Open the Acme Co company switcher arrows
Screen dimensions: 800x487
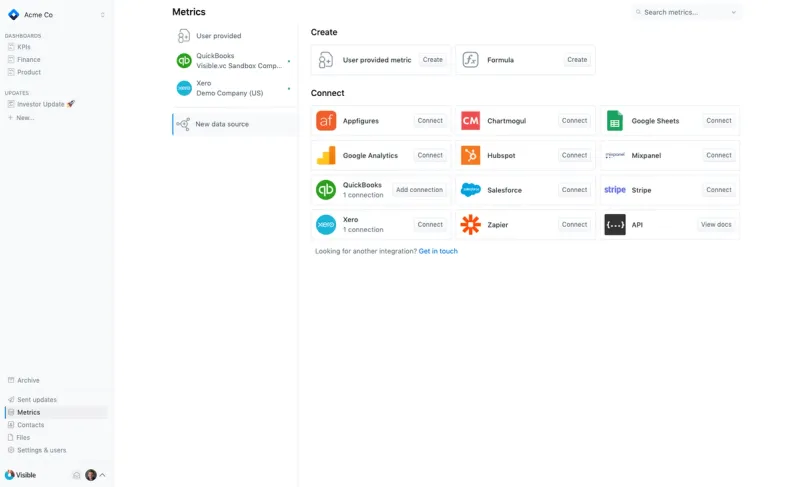[x=103, y=15]
